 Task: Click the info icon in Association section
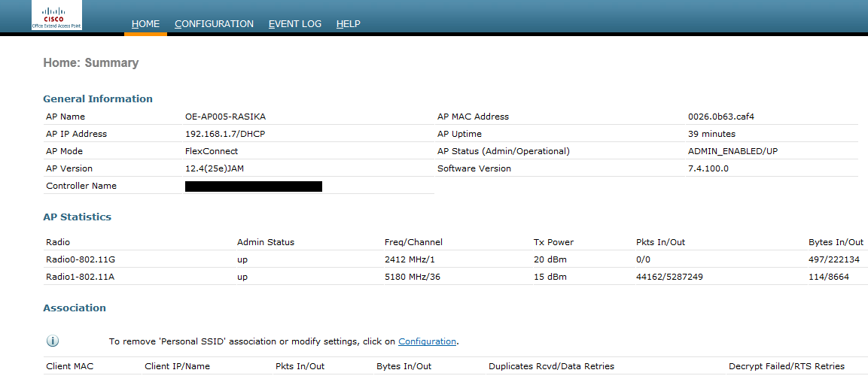pos(53,341)
